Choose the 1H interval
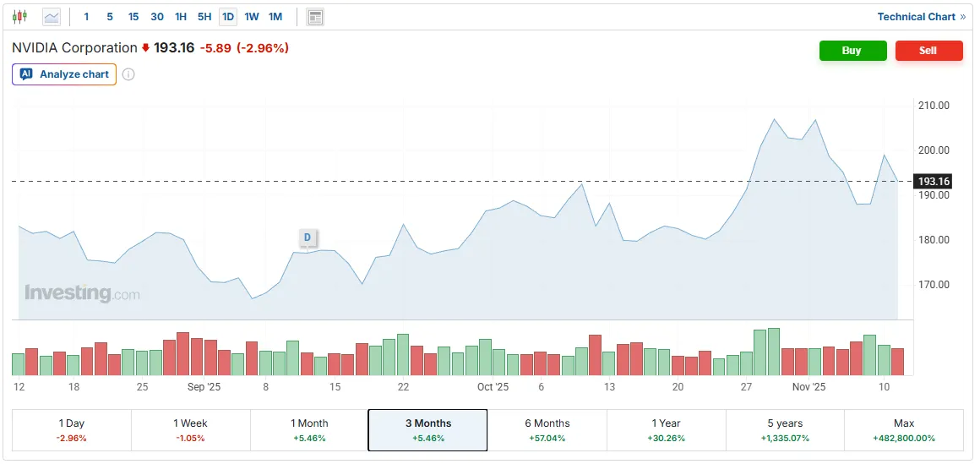Screen dimensions: 980x464 [x=181, y=17]
